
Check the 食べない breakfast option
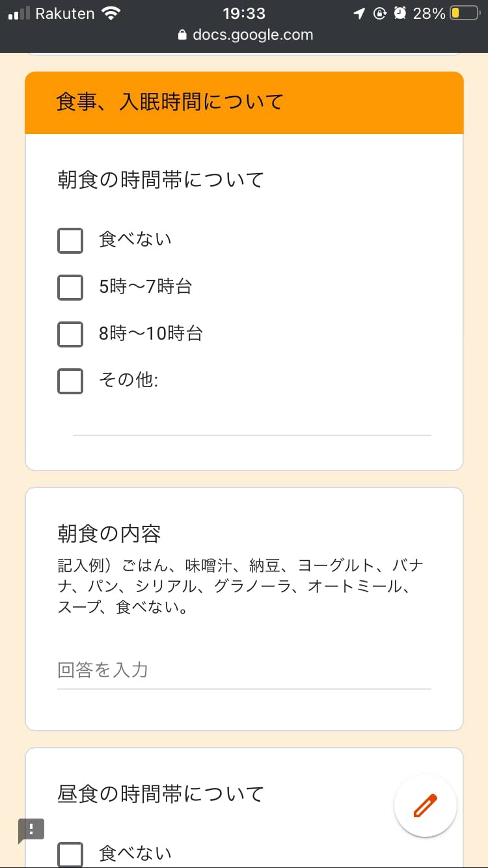pos(70,240)
